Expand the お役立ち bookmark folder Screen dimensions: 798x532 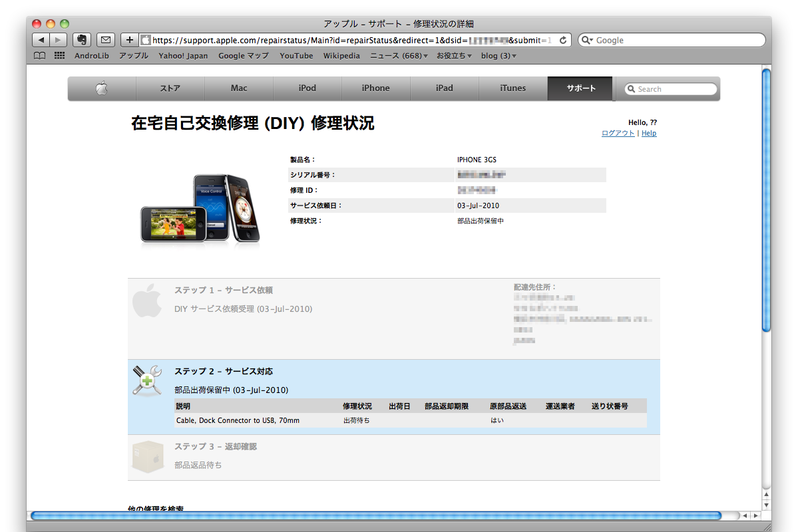[454, 55]
